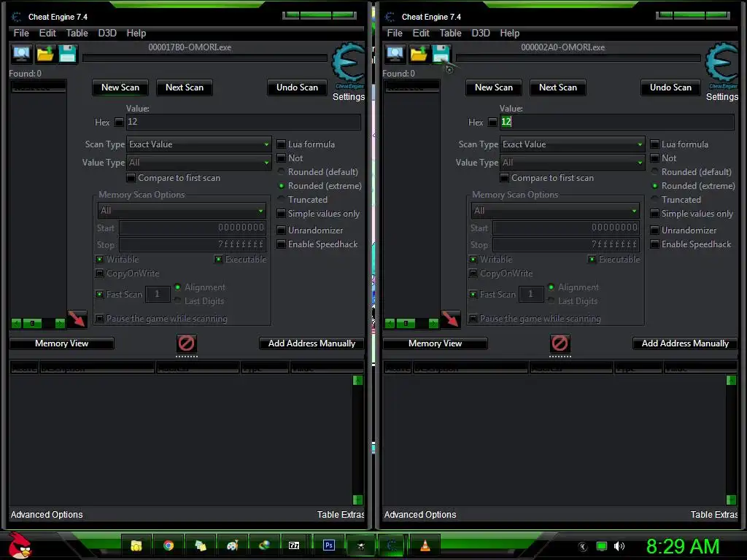
Task: Enable Unrandomizer in 000017B0-OMORI window
Action: pos(281,230)
